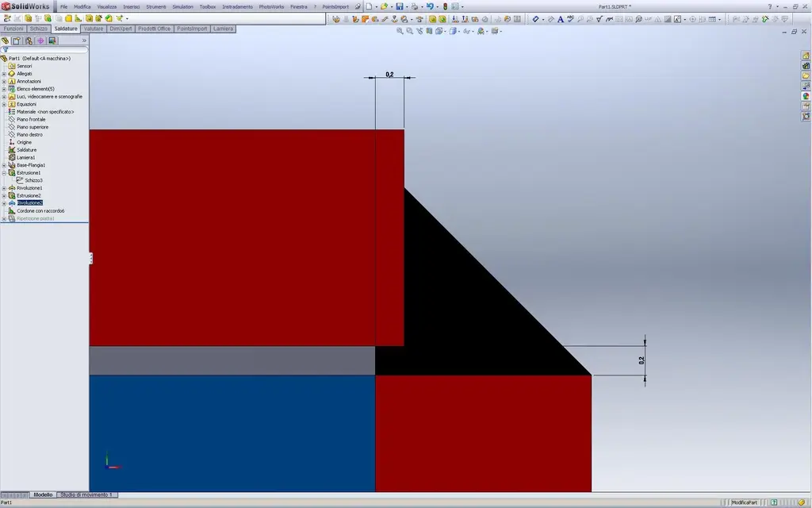Image resolution: width=812 pixels, height=508 pixels.
Task: Click the Undo arrow icon
Action: (429, 6)
